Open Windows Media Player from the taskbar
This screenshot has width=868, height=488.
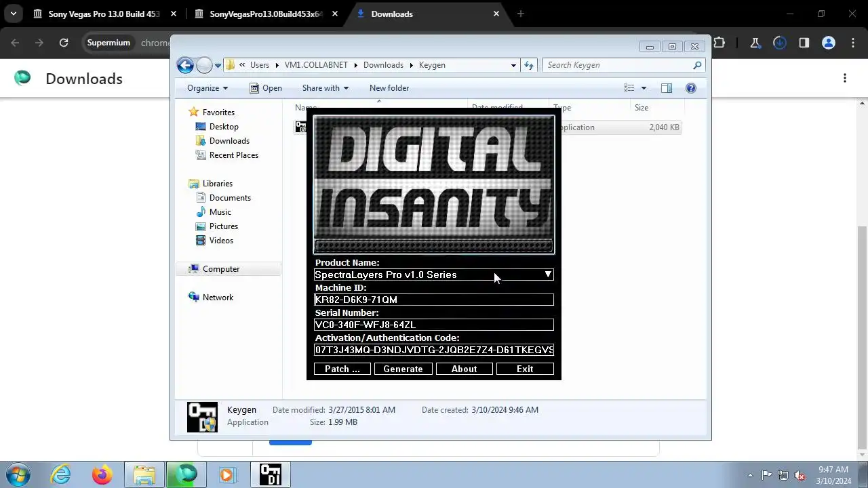(226, 474)
